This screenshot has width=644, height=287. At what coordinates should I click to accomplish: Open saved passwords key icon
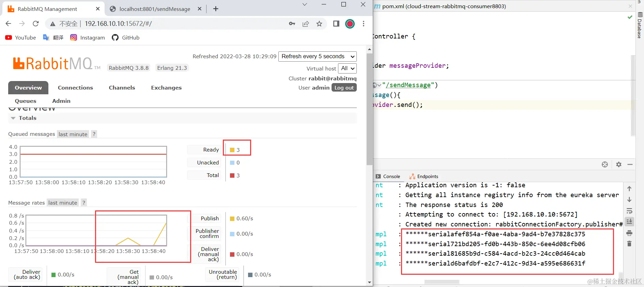point(292,23)
